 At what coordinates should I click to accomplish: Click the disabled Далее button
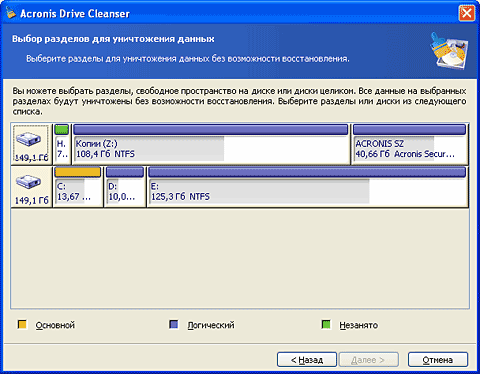(x=369, y=360)
